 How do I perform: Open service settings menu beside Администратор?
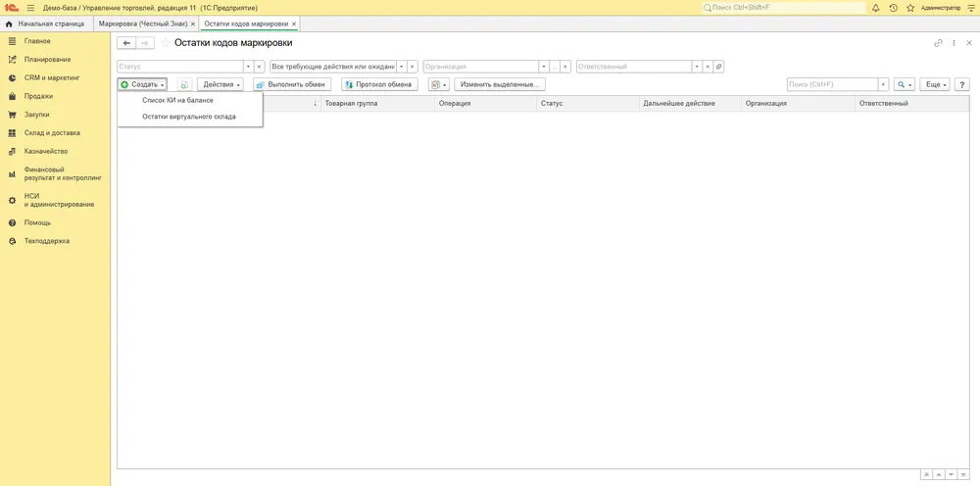[x=970, y=8]
